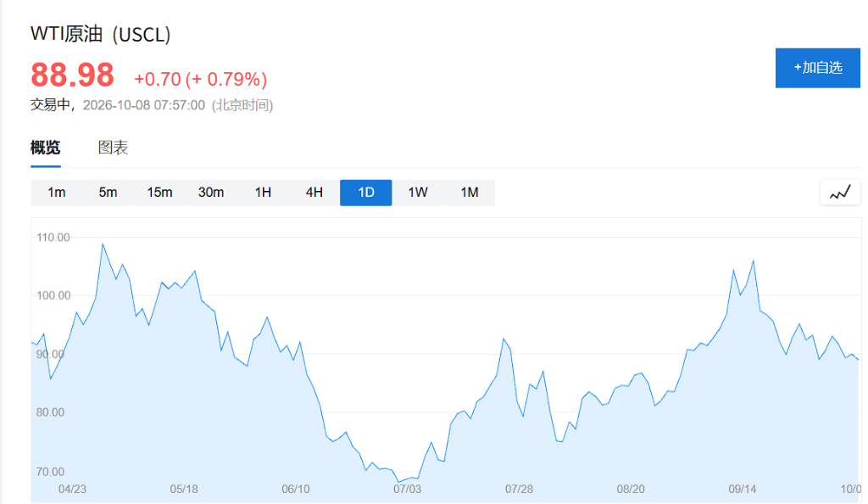Click the 88.98 current price
Screen dimensions: 868x504
click(73, 76)
